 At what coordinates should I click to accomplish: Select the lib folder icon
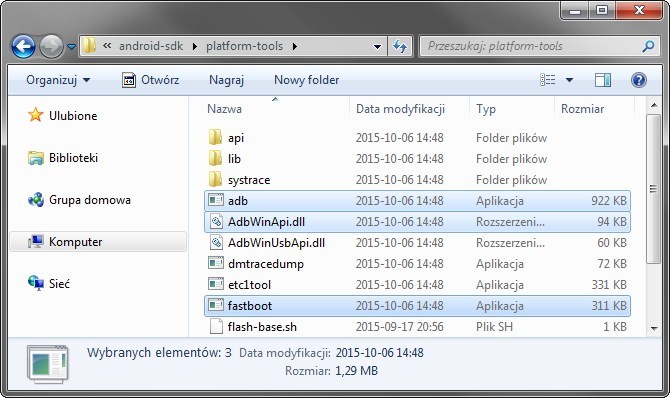(x=215, y=158)
